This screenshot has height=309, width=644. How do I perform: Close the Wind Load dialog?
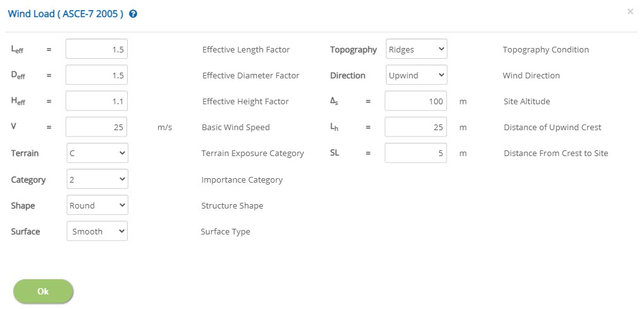[630, 11]
